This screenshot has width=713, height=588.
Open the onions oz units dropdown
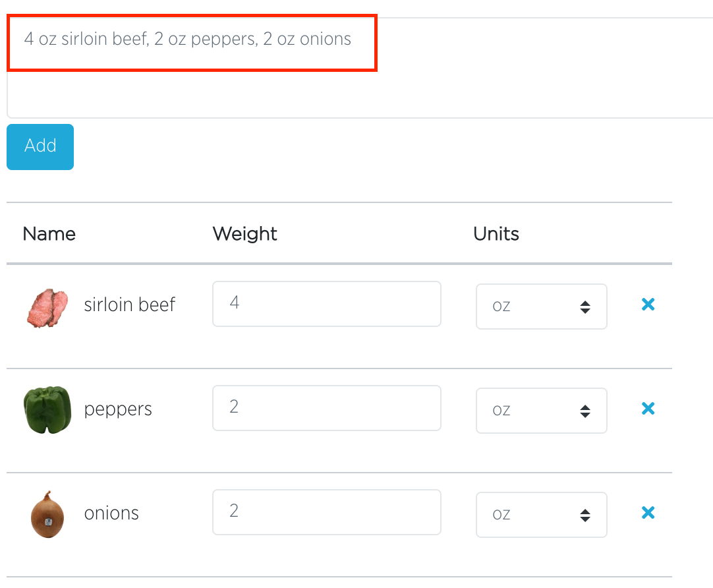(x=541, y=515)
